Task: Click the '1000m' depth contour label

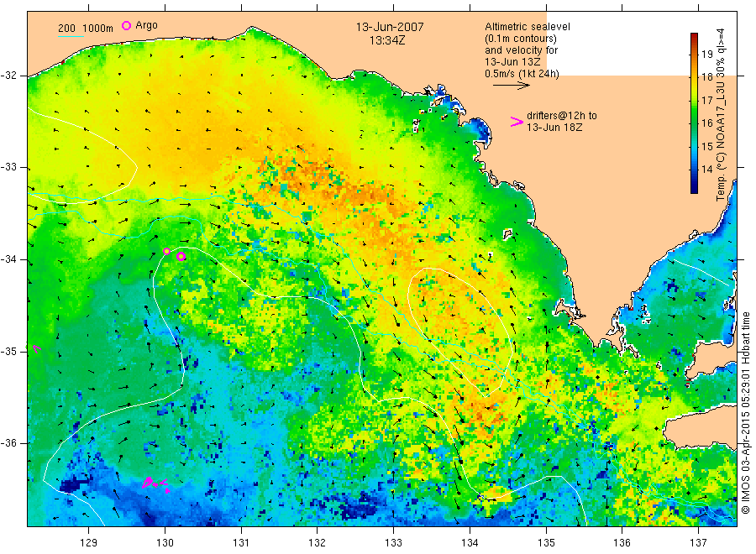Action: (98, 29)
